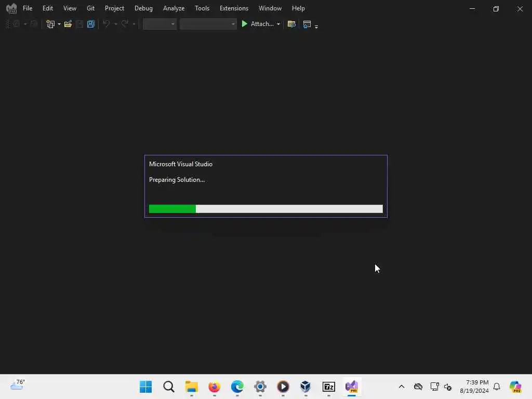Viewport: 532px width, 399px height.
Task: Click the Open File folder icon
Action: [68, 24]
